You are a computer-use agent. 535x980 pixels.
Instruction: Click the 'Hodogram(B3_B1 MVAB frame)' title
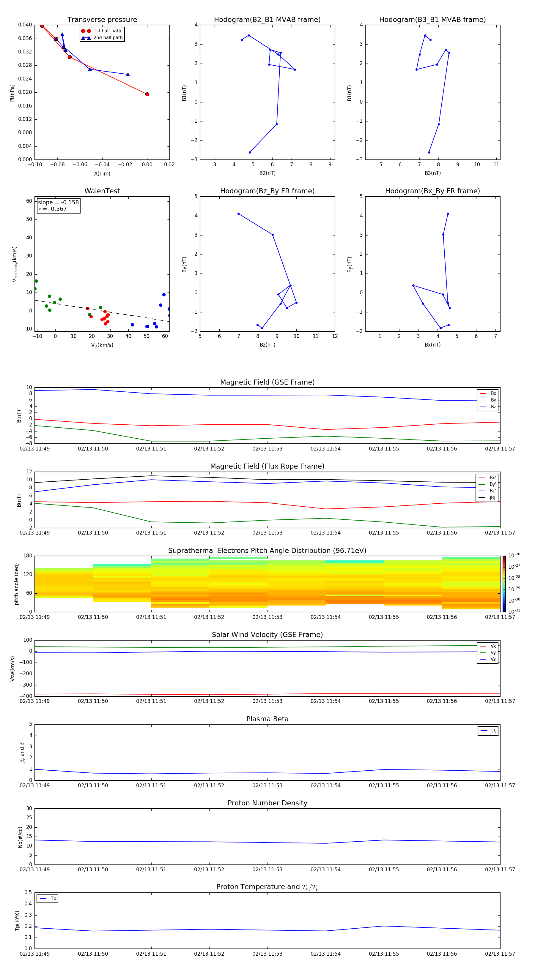pos(432,20)
